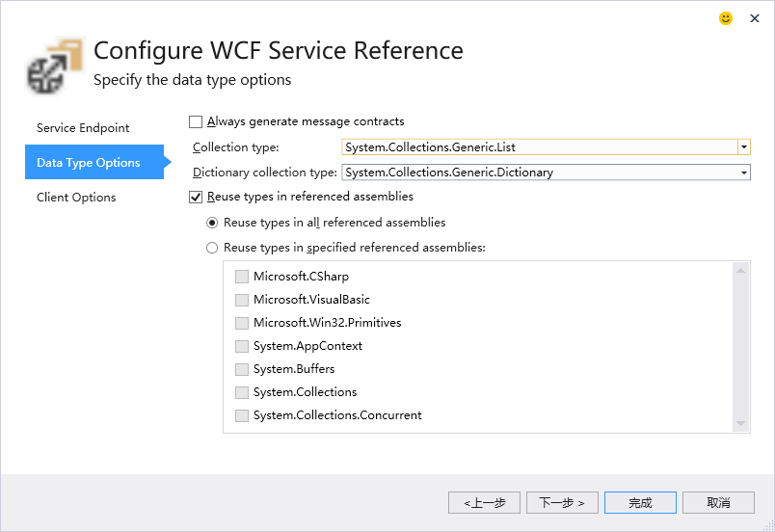Screen dimensions: 775x532
Task: Click the System.Collections.Concurrent list label
Action: [337, 415]
